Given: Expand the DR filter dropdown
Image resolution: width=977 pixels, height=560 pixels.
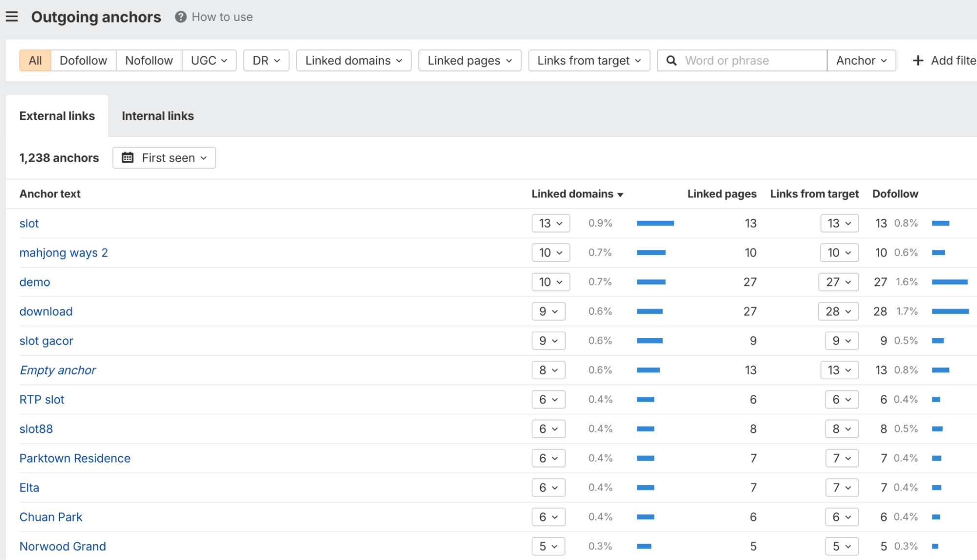Looking at the screenshot, I should pos(266,60).
